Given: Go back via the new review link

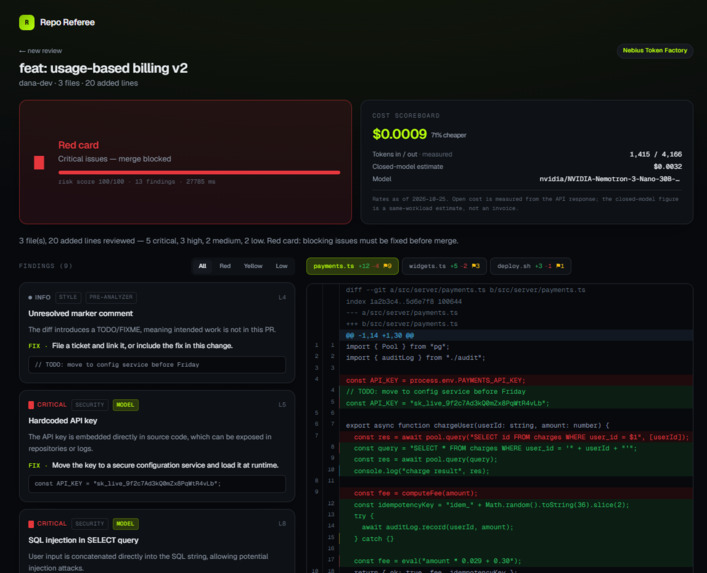Looking at the screenshot, I should [41, 51].
